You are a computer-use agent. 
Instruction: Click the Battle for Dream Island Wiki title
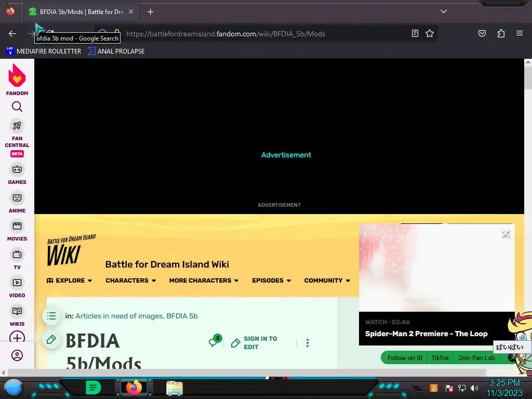click(x=167, y=264)
